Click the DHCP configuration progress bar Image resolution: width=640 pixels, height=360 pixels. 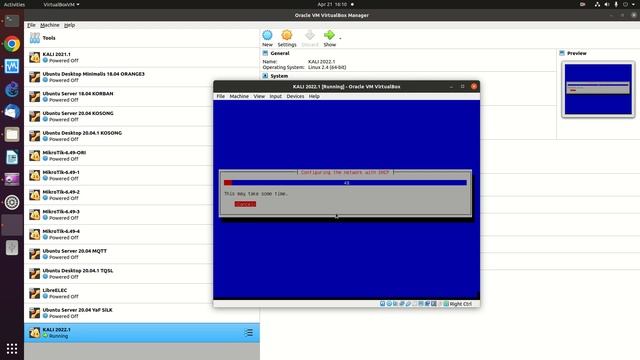pos(345,182)
